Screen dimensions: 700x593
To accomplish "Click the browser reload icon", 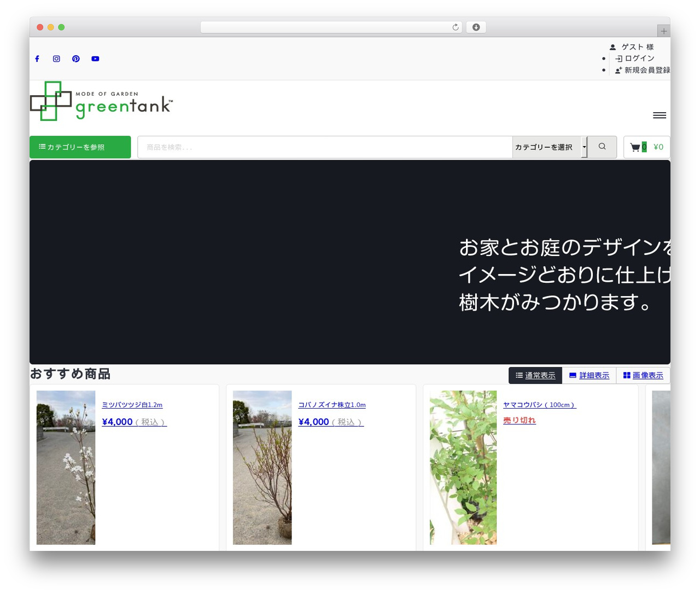I will point(456,27).
